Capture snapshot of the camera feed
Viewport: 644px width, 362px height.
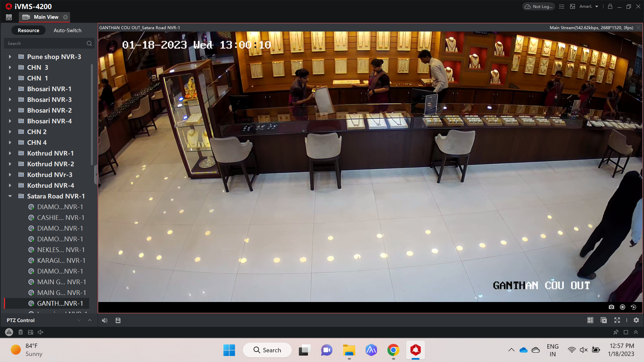pos(611,307)
